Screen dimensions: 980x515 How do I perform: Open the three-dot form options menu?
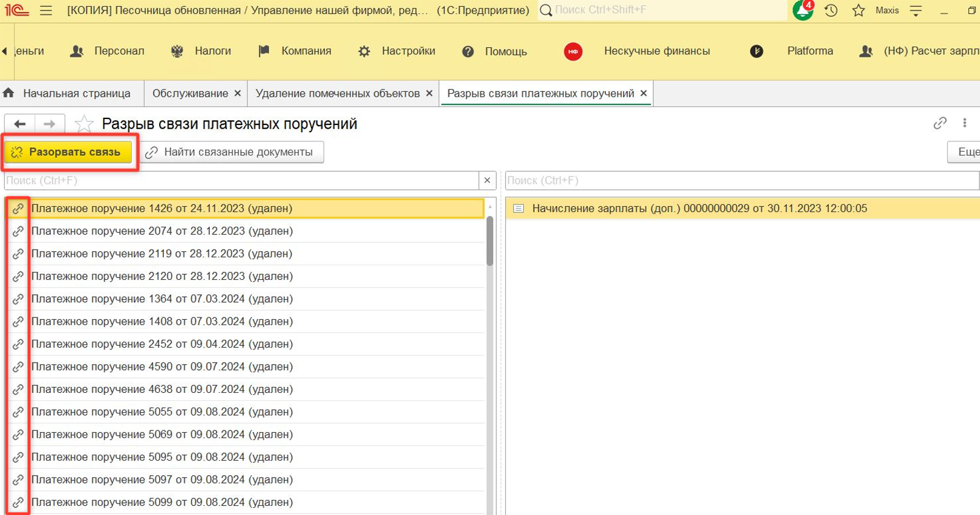click(x=964, y=123)
